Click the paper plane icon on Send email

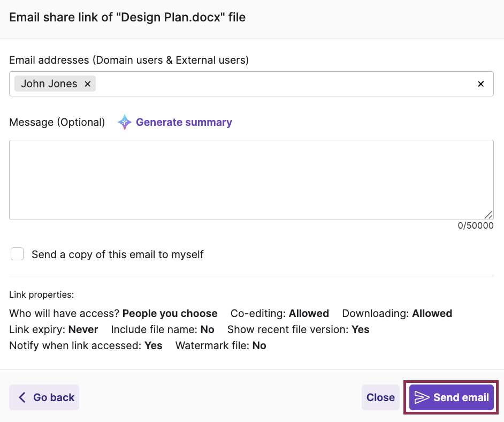click(423, 397)
